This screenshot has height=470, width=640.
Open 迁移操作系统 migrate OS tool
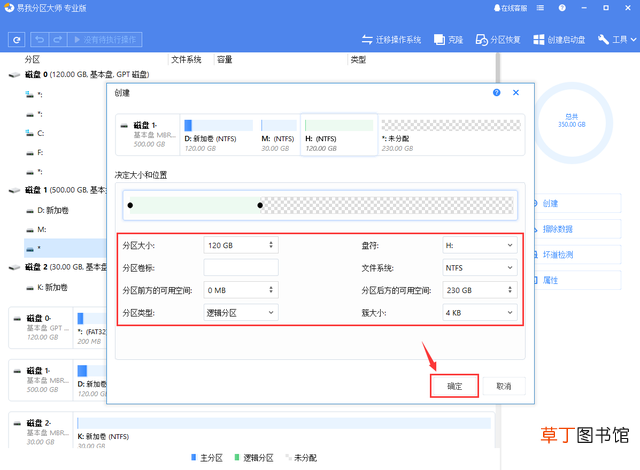391,40
